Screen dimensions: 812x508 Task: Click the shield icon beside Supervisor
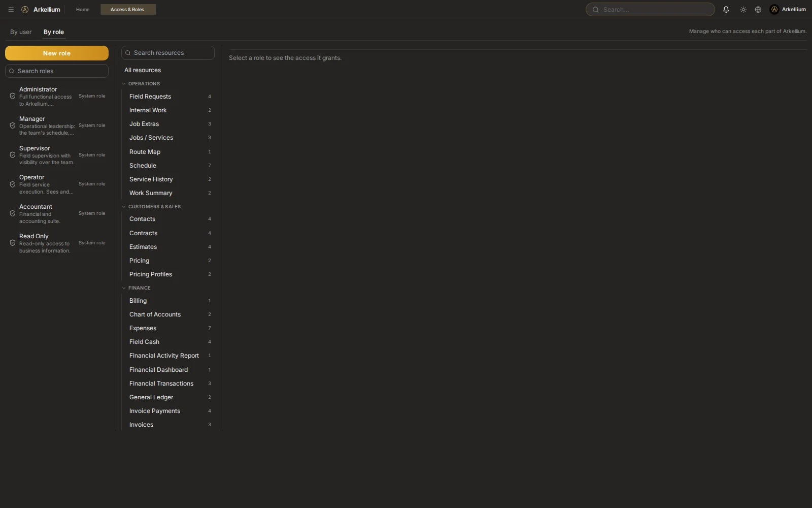(x=13, y=155)
